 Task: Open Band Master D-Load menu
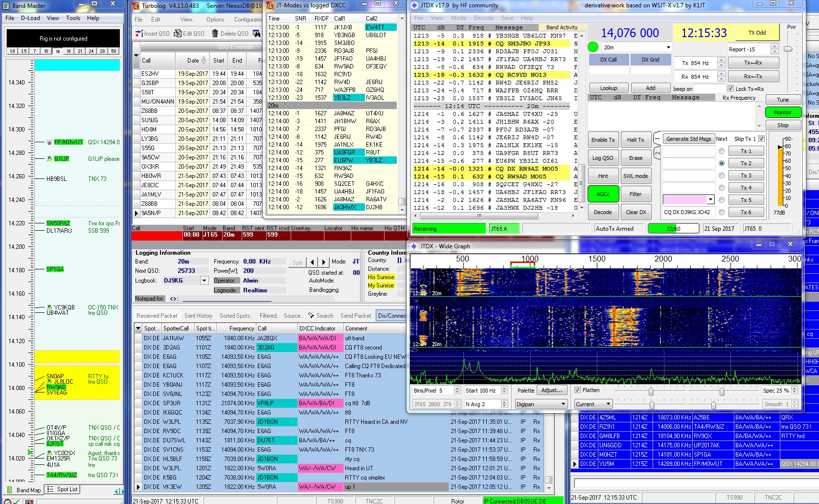click(x=30, y=18)
